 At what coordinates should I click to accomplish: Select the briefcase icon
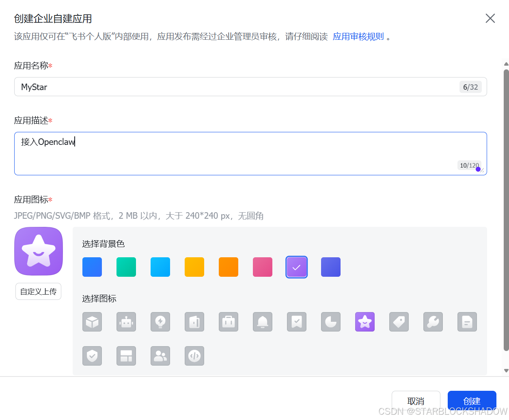[x=229, y=322]
